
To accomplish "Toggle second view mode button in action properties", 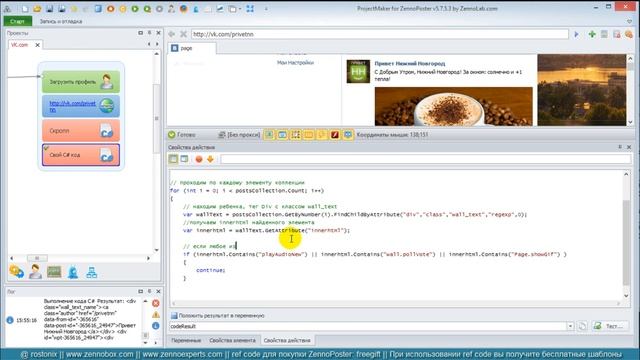I will point(184,159).
